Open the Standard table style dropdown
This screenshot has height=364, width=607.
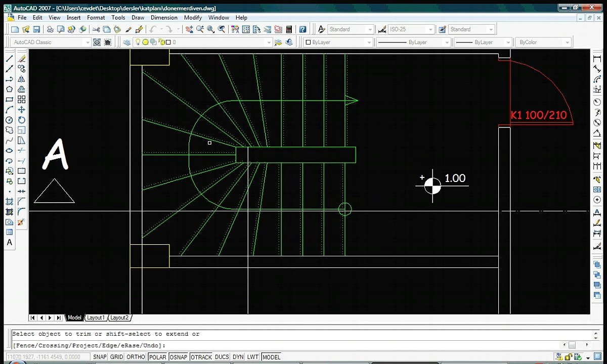pos(491,29)
